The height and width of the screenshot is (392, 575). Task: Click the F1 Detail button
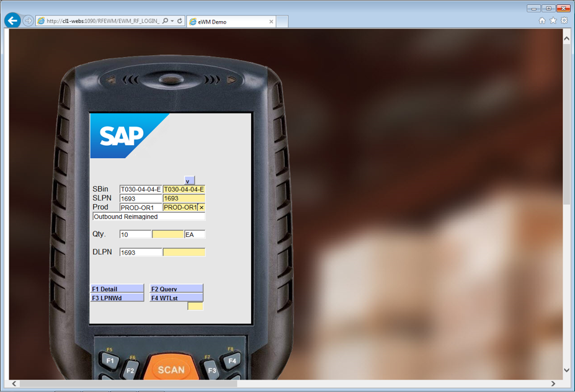click(117, 289)
